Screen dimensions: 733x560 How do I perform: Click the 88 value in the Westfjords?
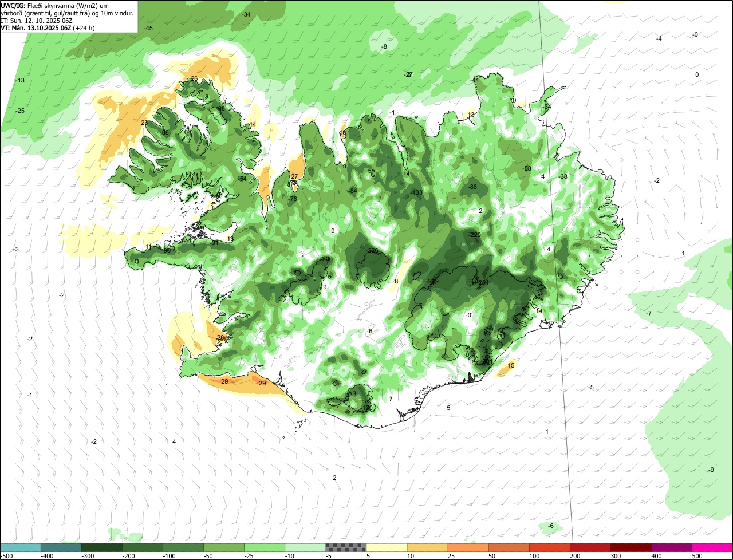(165, 132)
